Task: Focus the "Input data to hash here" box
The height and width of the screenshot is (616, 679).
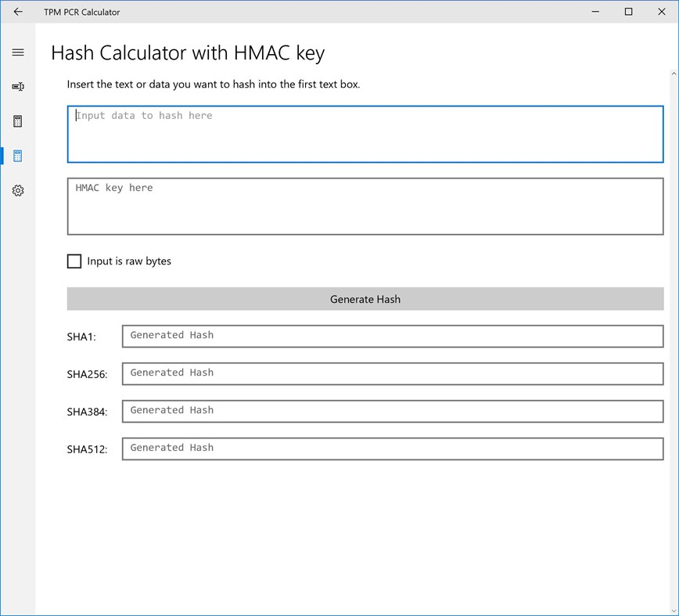Action: (365, 135)
